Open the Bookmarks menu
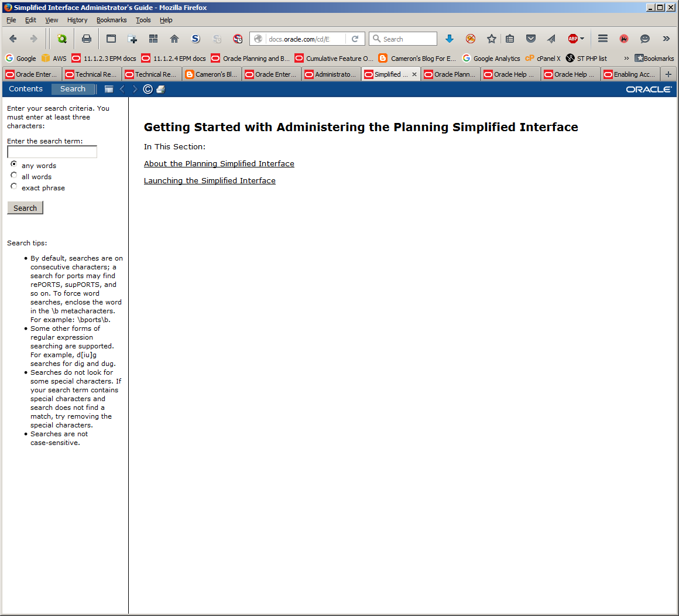 pyautogui.click(x=111, y=20)
